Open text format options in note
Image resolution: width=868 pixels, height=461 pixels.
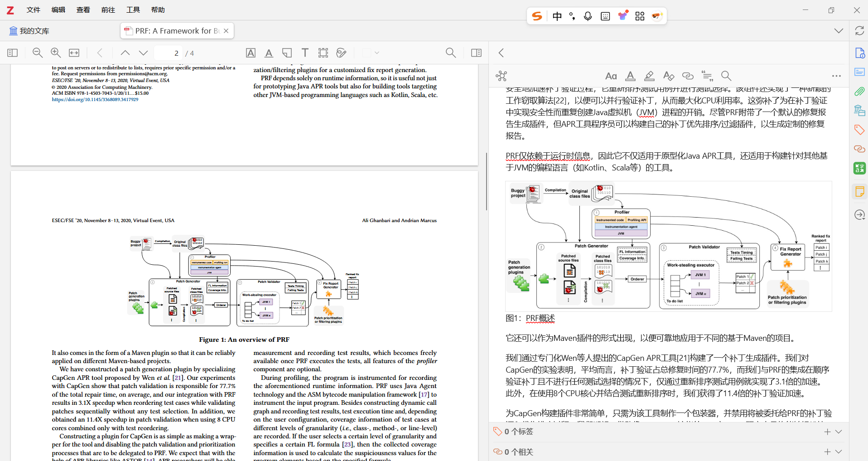611,76
